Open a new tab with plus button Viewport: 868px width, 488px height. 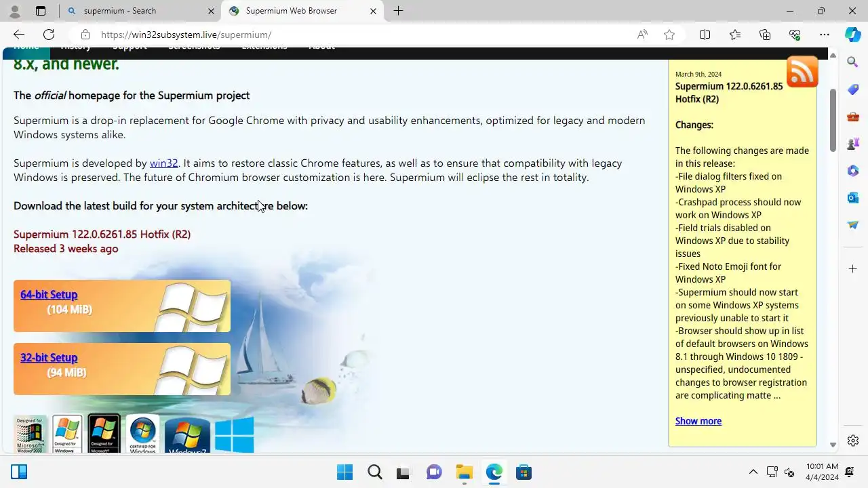tap(398, 11)
